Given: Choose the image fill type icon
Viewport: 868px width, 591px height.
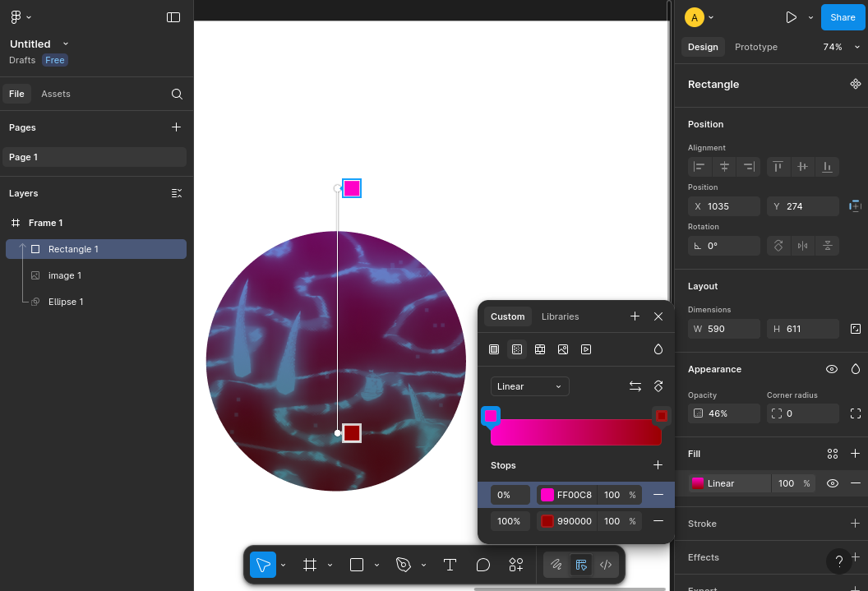Looking at the screenshot, I should coord(563,349).
